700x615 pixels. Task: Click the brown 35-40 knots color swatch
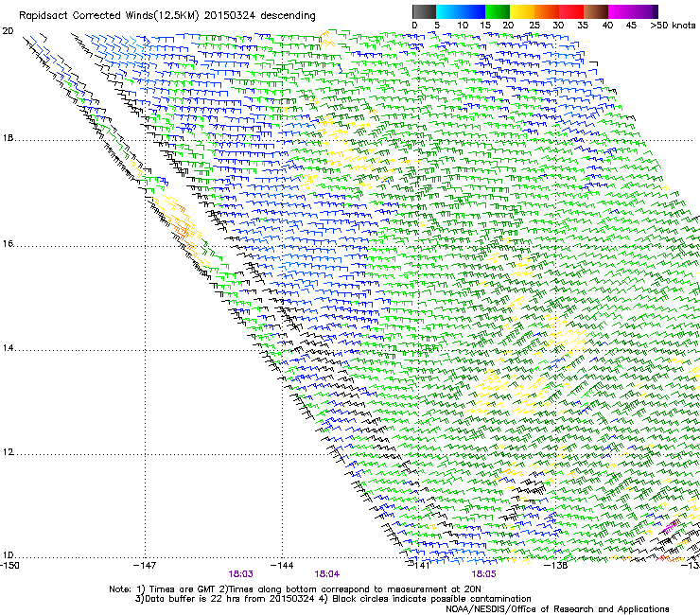(x=596, y=11)
